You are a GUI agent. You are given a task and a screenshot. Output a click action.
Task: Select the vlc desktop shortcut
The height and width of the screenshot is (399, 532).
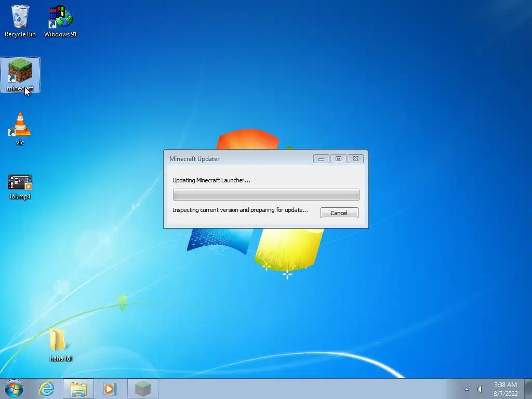point(20,129)
